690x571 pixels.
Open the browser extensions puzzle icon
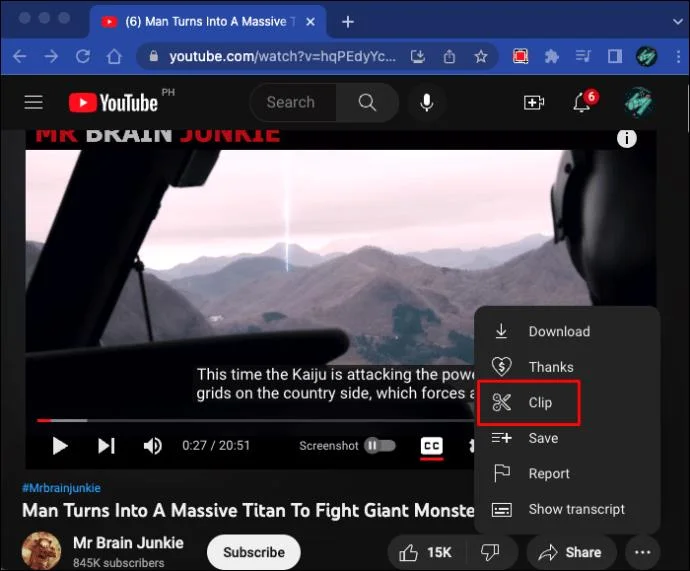click(x=551, y=56)
